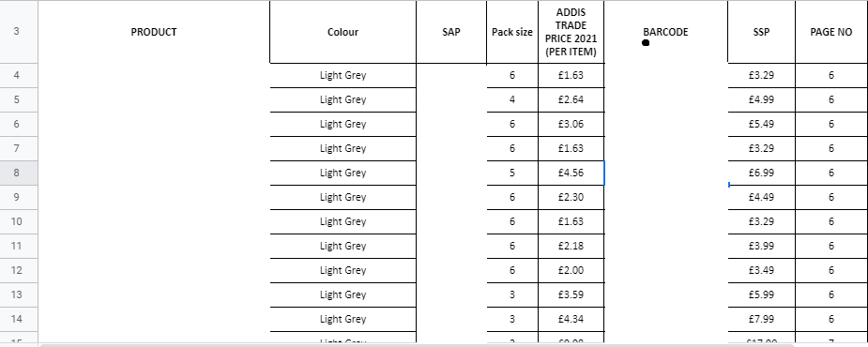Click row number 12 header

pos(16,270)
